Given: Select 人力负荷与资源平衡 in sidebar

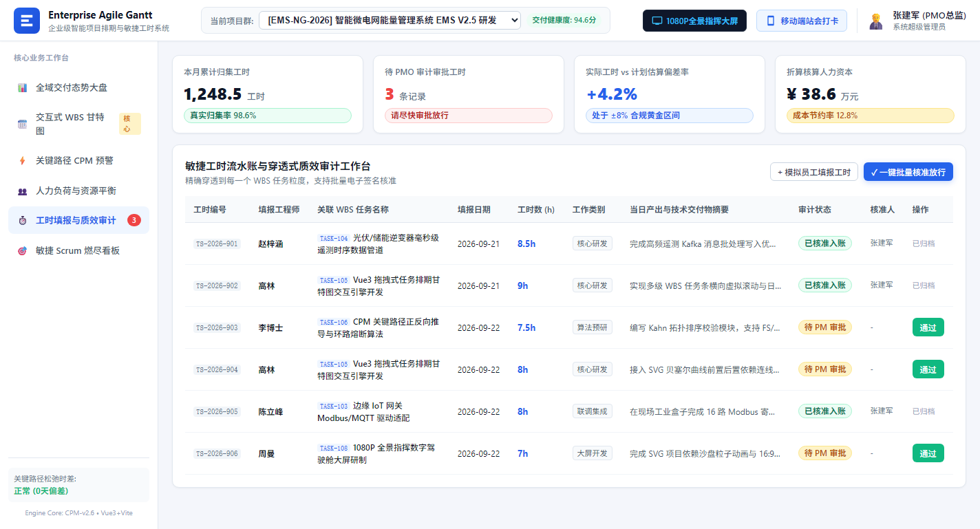Looking at the screenshot, I should 78,191.
